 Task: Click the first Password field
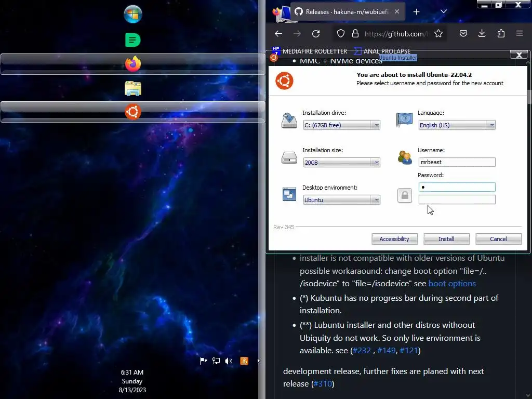(457, 187)
